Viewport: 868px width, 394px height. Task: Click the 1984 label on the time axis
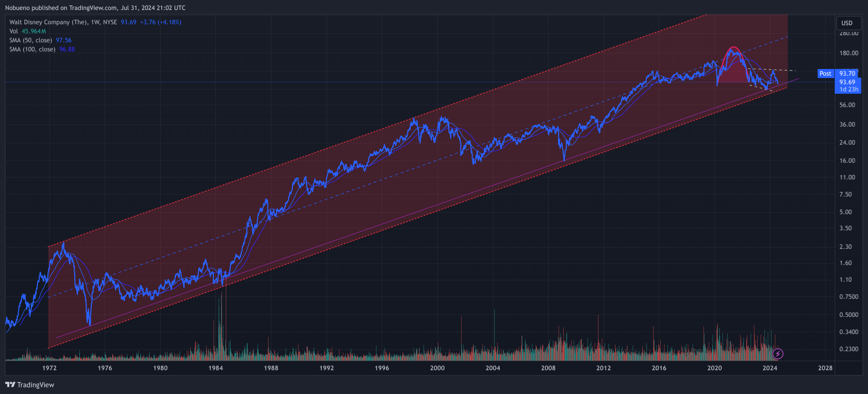tap(216, 368)
